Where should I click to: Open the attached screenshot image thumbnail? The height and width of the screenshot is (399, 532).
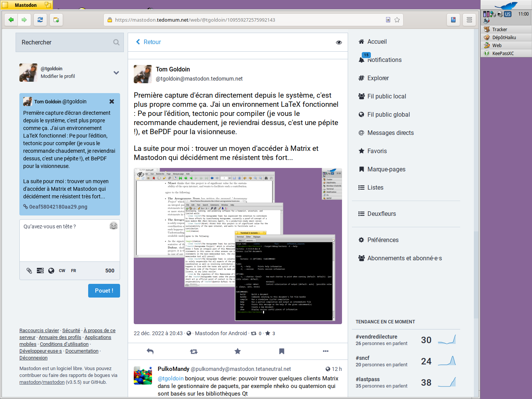237,246
